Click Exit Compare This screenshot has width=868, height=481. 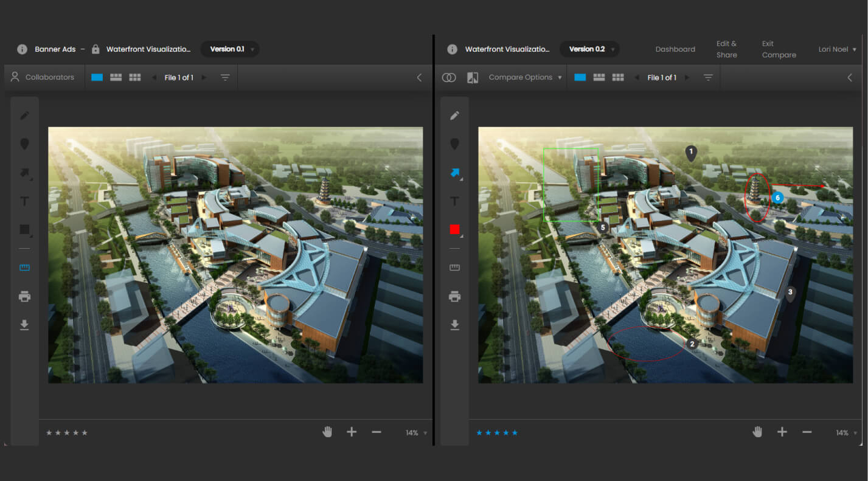point(779,49)
